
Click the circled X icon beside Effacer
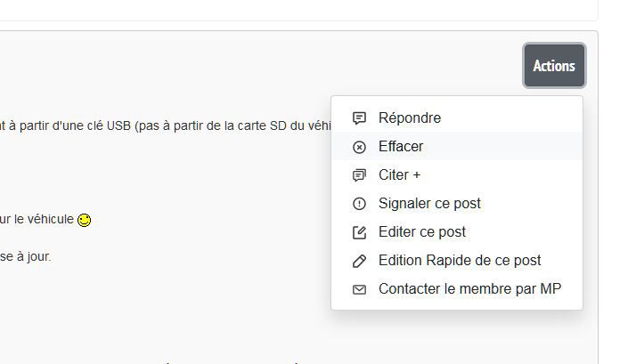pos(360,147)
